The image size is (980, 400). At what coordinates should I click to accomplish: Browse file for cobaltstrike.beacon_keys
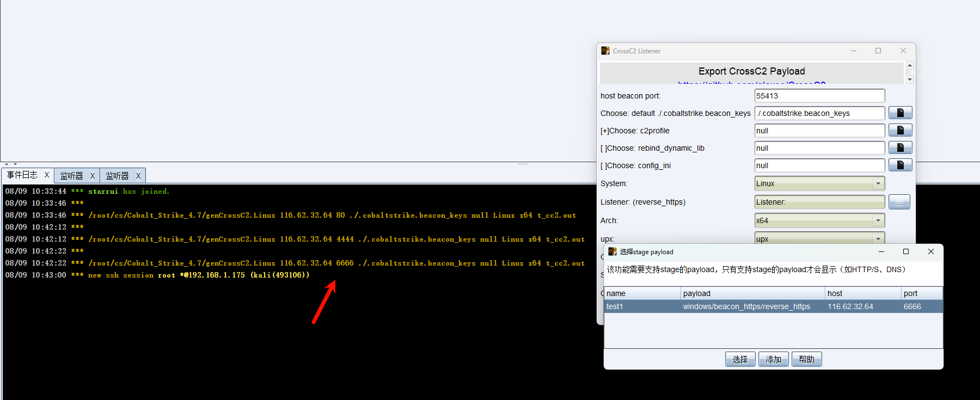(900, 113)
